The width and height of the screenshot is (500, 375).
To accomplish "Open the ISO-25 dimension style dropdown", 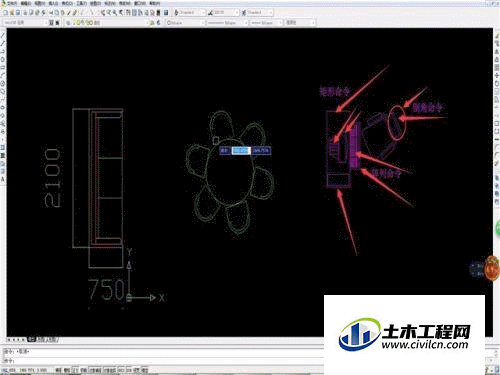I will click(x=226, y=13).
